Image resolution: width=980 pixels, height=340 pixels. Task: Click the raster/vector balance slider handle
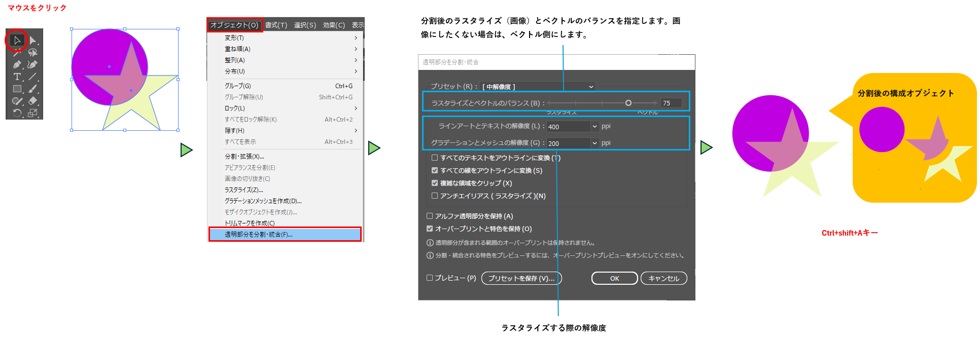[628, 103]
